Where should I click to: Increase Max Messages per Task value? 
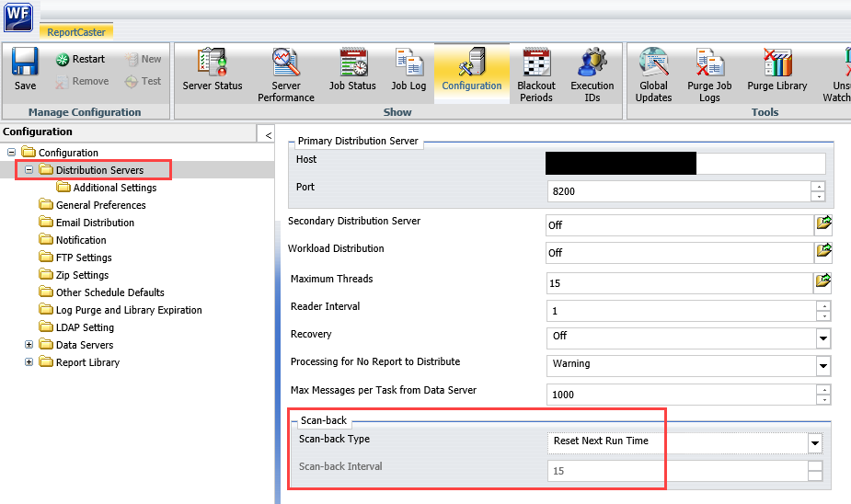[x=824, y=390]
